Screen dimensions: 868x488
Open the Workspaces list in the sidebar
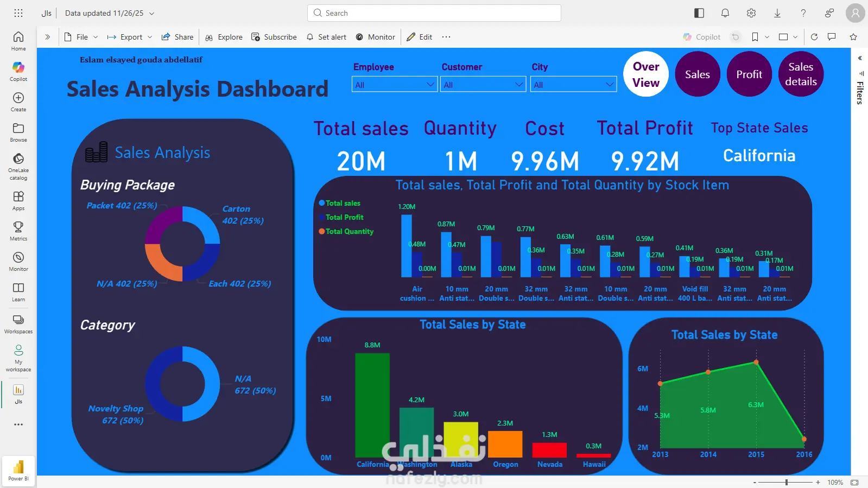18,324
